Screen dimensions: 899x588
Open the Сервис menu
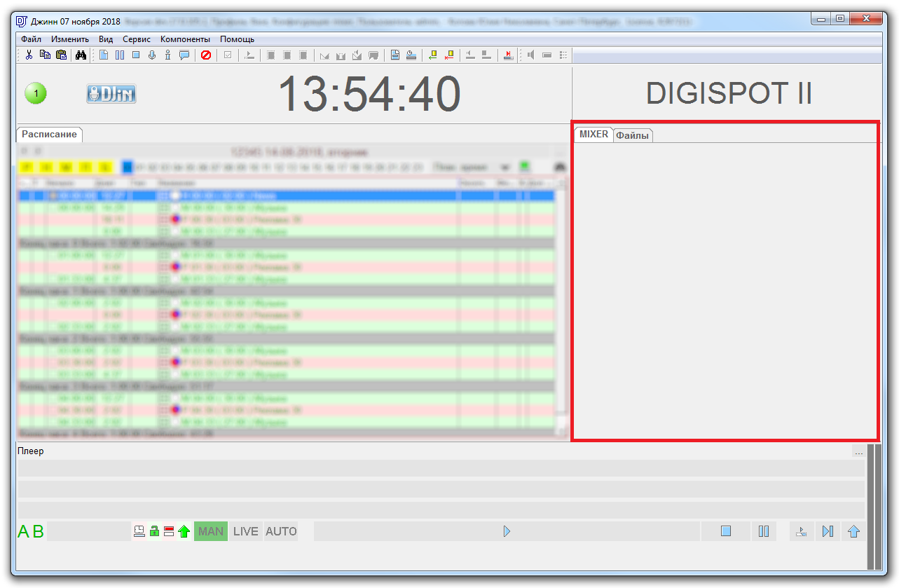click(x=136, y=39)
